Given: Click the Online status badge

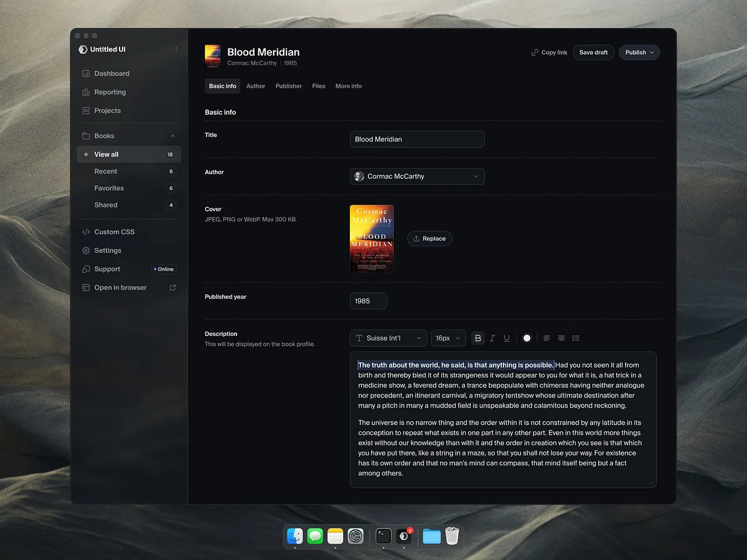Looking at the screenshot, I should click(164, 269).
